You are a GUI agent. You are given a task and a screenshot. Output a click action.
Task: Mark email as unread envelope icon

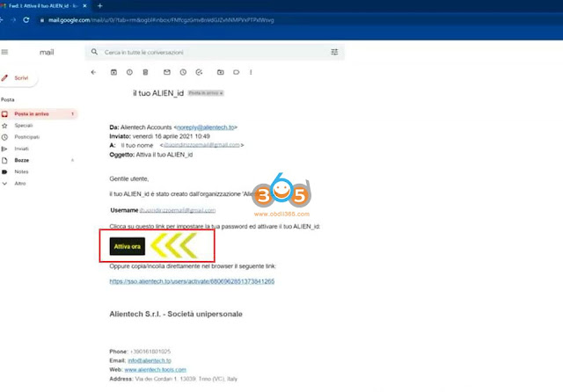[167, 72]
